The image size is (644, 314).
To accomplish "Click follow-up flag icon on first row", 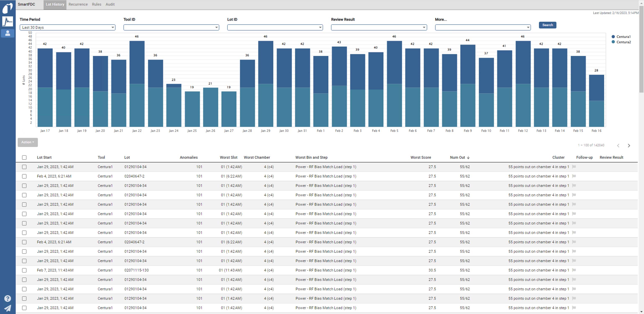I will [574, 167].
